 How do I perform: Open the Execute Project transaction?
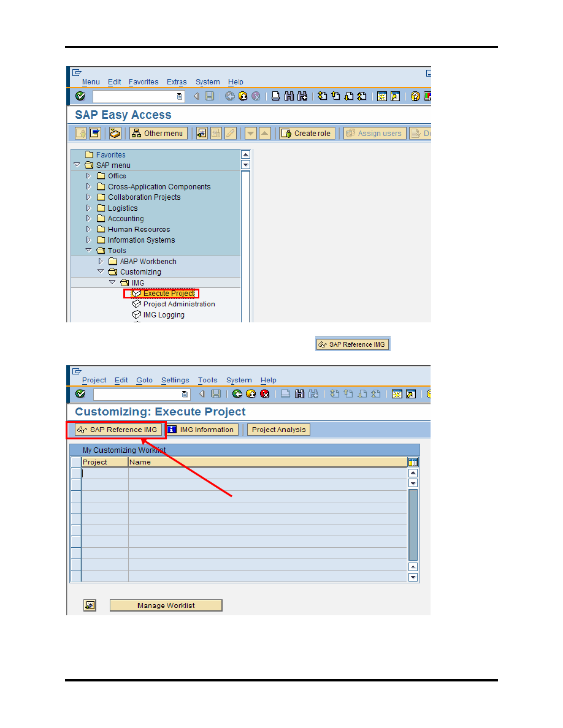pyautogui.click(x=169, y=294)
